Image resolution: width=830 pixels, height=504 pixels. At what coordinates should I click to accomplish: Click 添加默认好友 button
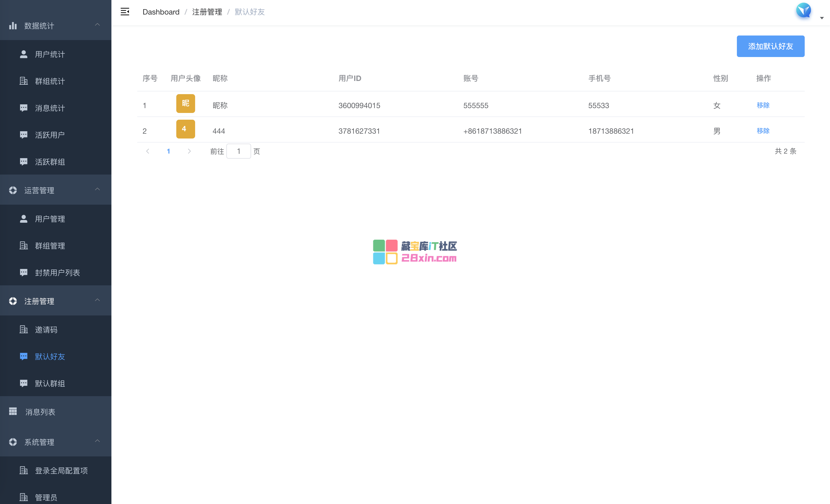click(x=770, y=46)
